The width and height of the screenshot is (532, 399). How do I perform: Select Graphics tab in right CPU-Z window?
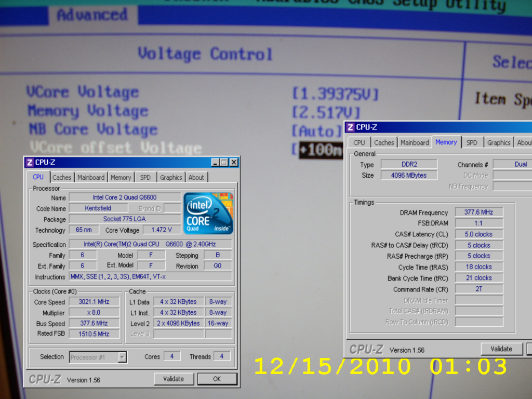click(x=499, y=143)
